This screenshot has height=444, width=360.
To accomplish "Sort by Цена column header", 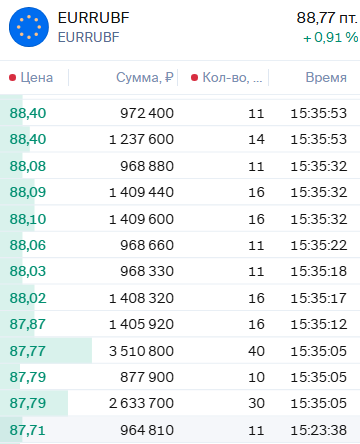I will 37,78.
